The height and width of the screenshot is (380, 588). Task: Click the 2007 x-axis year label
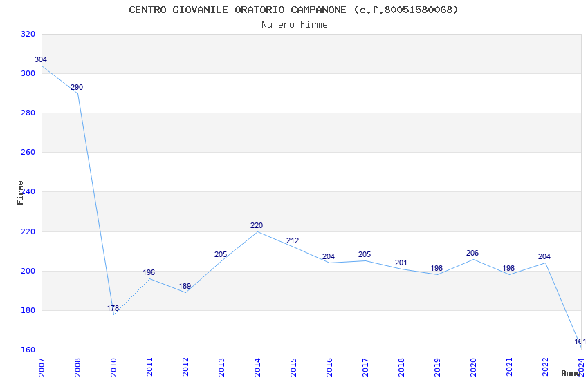(42, 368)
